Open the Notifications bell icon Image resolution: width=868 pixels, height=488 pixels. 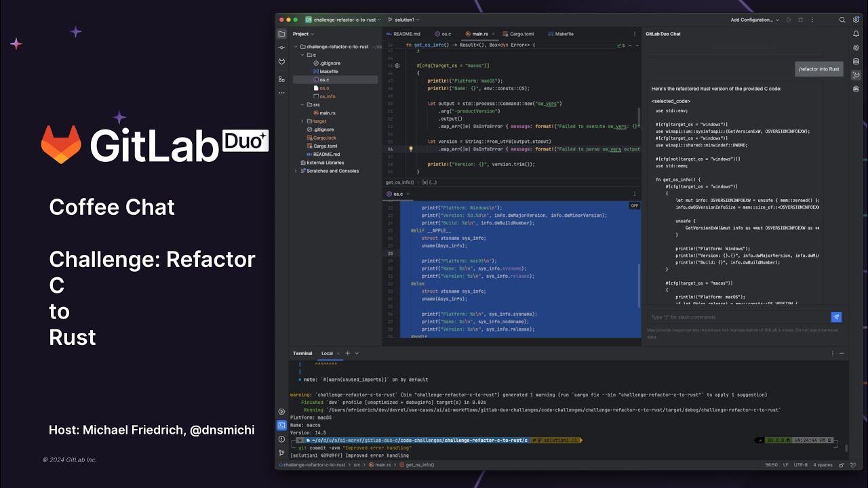pos(856,34)
